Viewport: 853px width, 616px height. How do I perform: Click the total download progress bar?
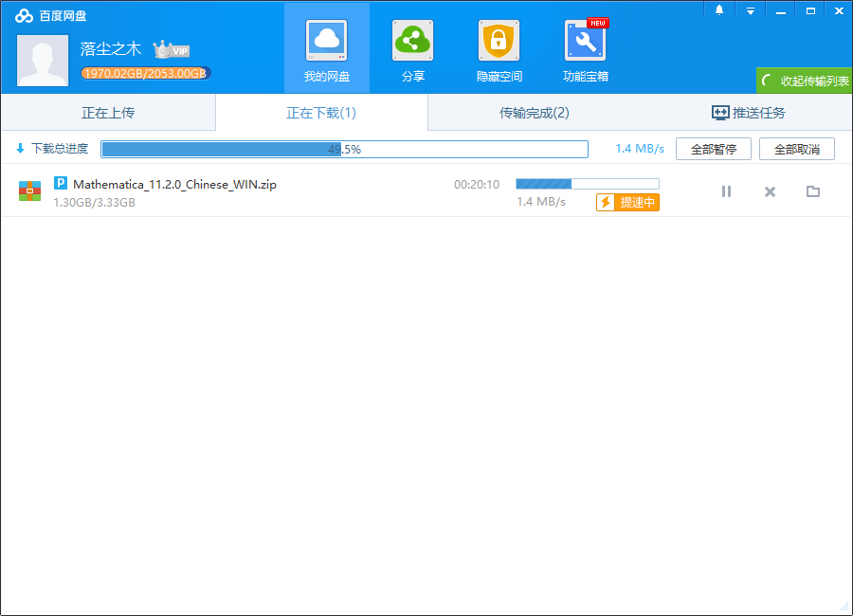344,149
